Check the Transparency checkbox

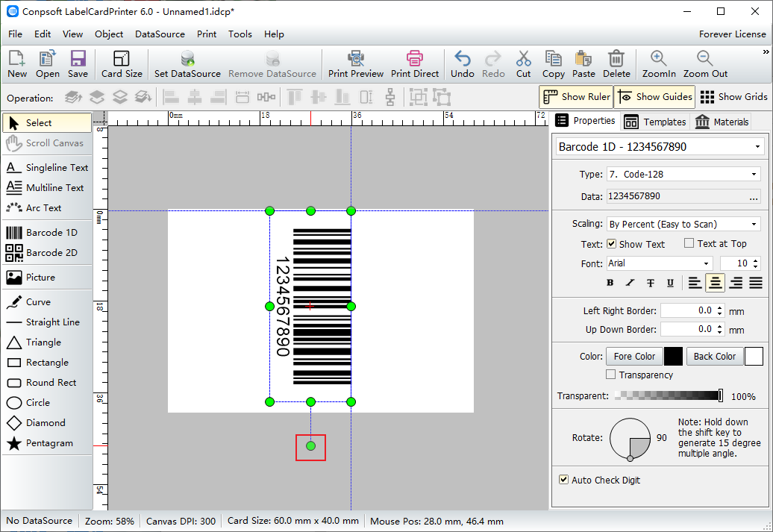click(611, 375)
